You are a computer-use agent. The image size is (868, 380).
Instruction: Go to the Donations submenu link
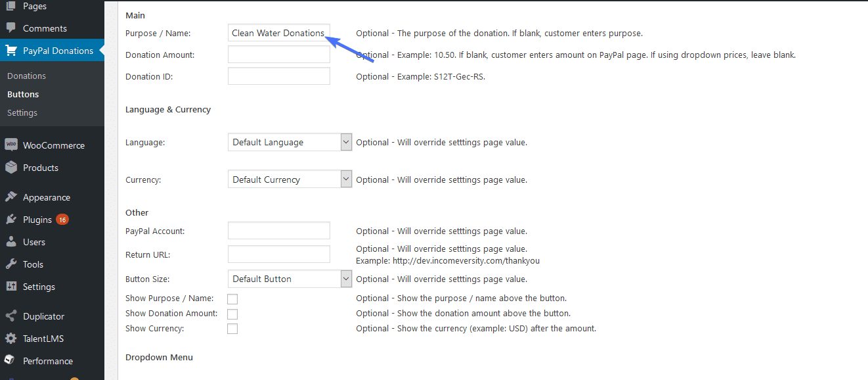[27, 76]
